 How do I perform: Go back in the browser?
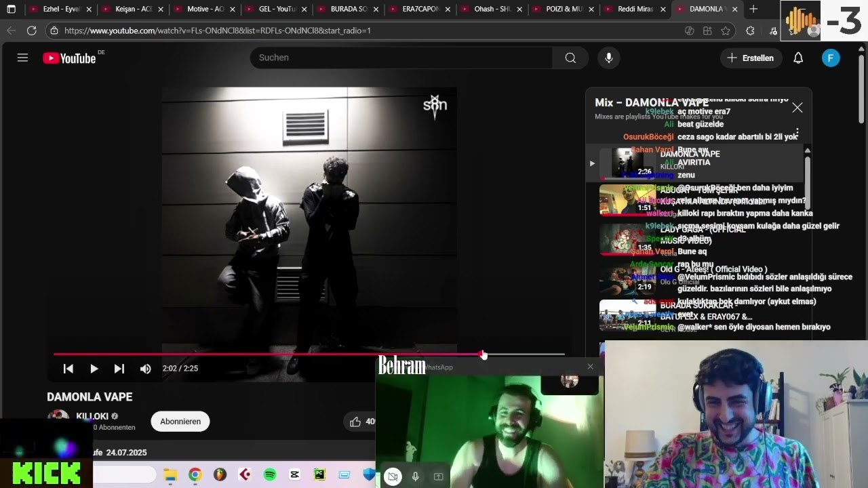11,30
